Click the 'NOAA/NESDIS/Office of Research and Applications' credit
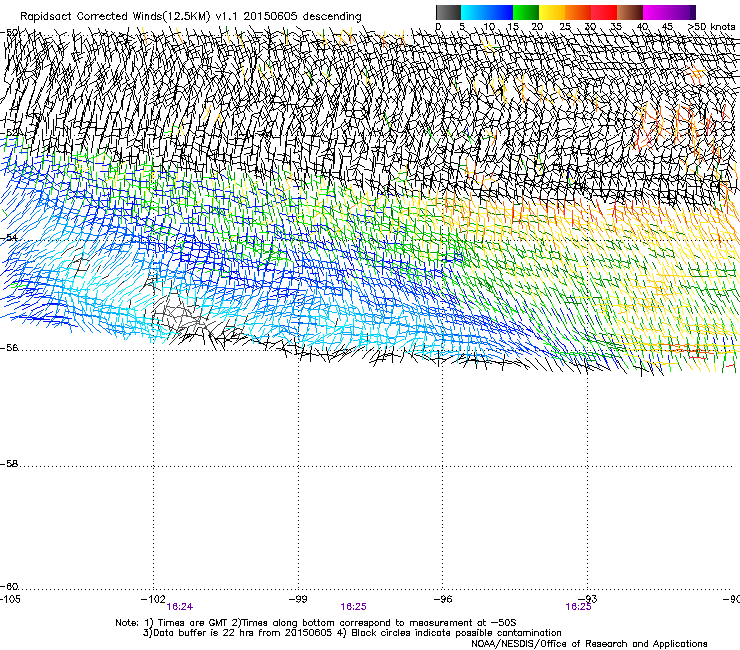The height and width of the screenshot is (650, 740). coord(589,644)
